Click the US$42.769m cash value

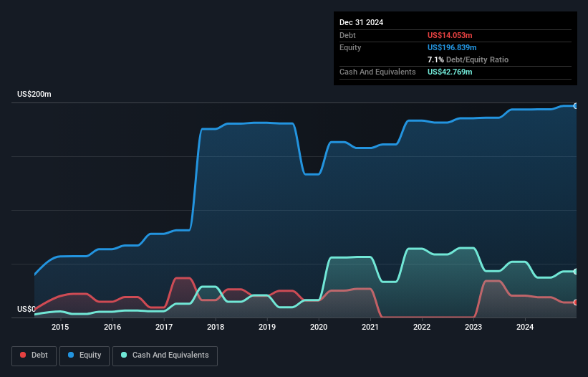[450, 72]
